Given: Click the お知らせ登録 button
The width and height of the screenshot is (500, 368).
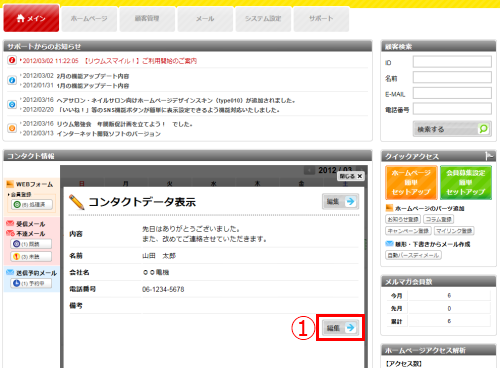Looking at the screenshot, I should coord(403,220).
